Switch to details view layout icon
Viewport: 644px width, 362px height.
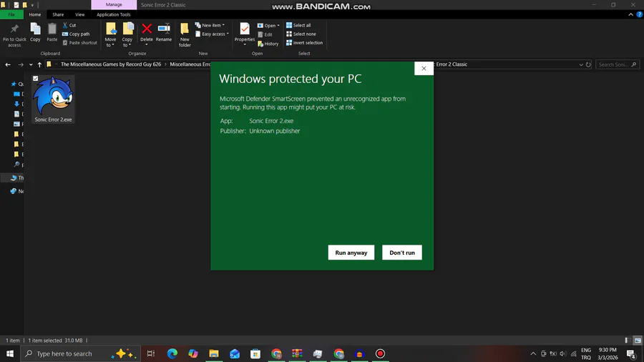tap(628, 341)
